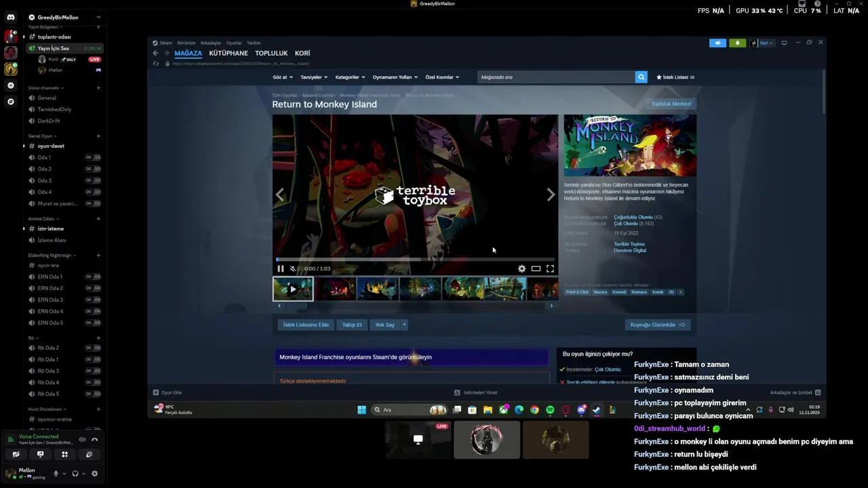The width and height of the screenshot is (868, 488).
Task: Focus the Mağazada ara search field
Action: tap(556, 77)
